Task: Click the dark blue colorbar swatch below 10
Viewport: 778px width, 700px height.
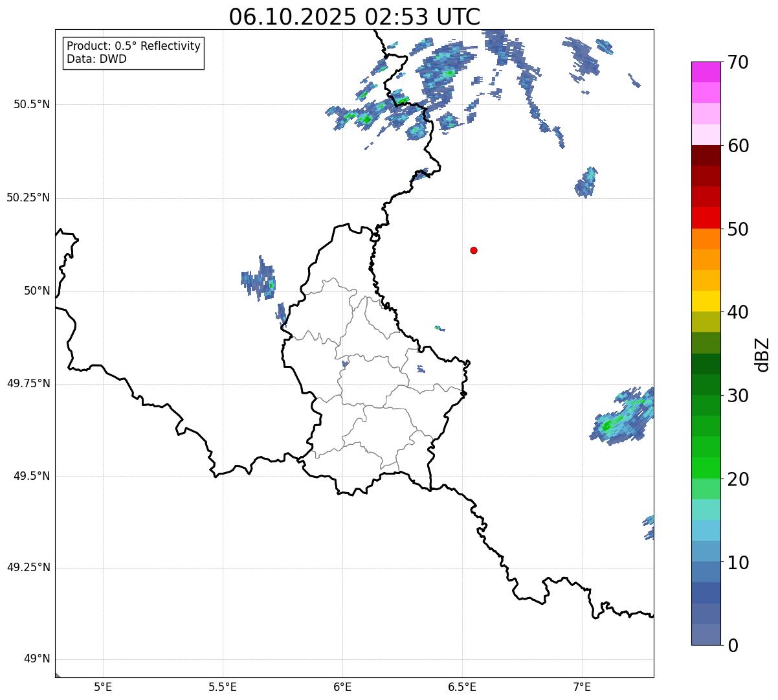Action: click(x=706, y=593)
